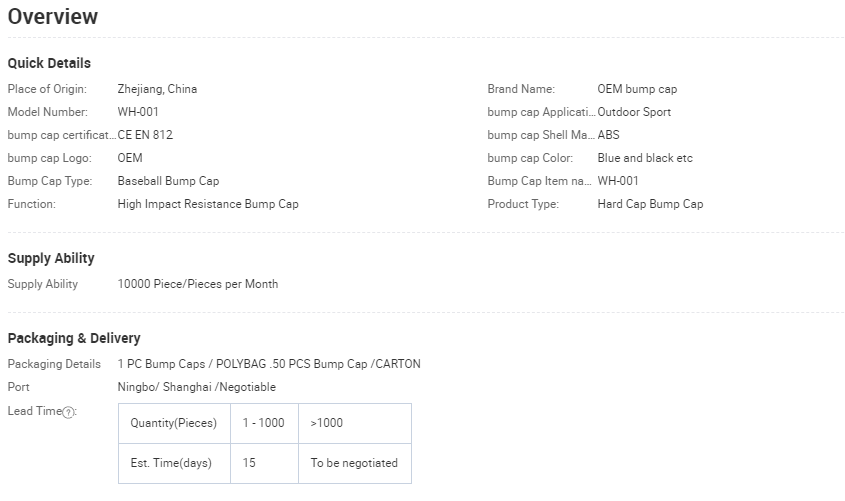The width and height of the screenshot is (845, 501).
Task: Select the Quantity(Pieces) table header cell
Action: 174,423
